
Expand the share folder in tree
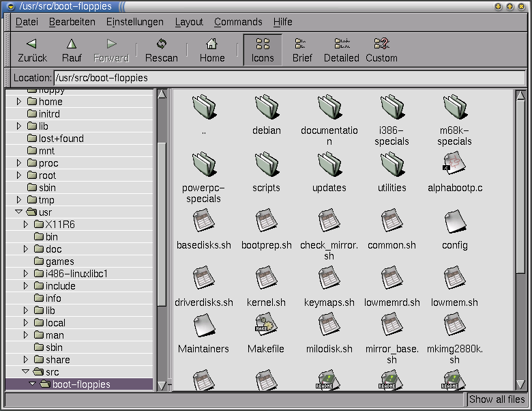[x=26, y=359]
